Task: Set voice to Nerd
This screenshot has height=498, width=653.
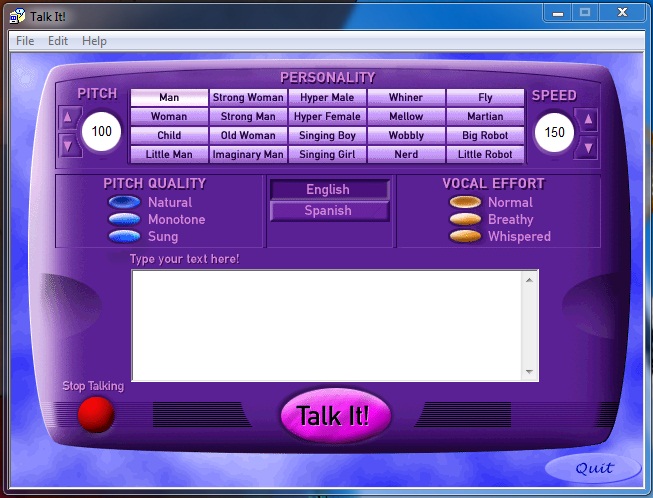Action: (x=406, y=154)
